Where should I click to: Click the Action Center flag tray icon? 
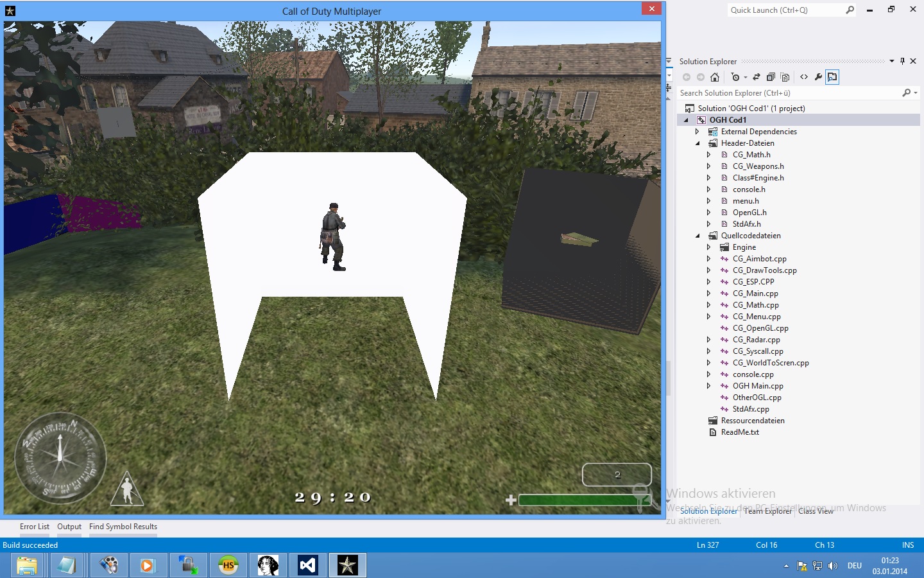tap(802, 566)
